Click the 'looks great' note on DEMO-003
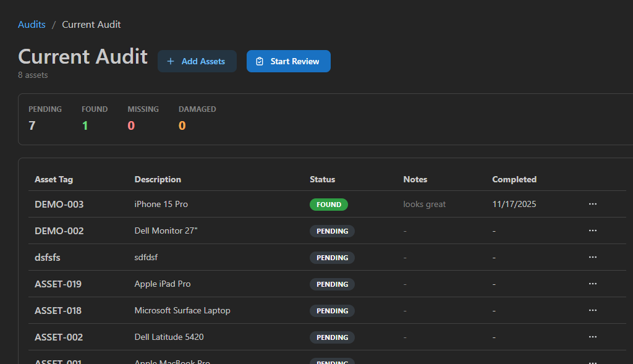Screen dimensions: 633x364 tap(424, 204)
